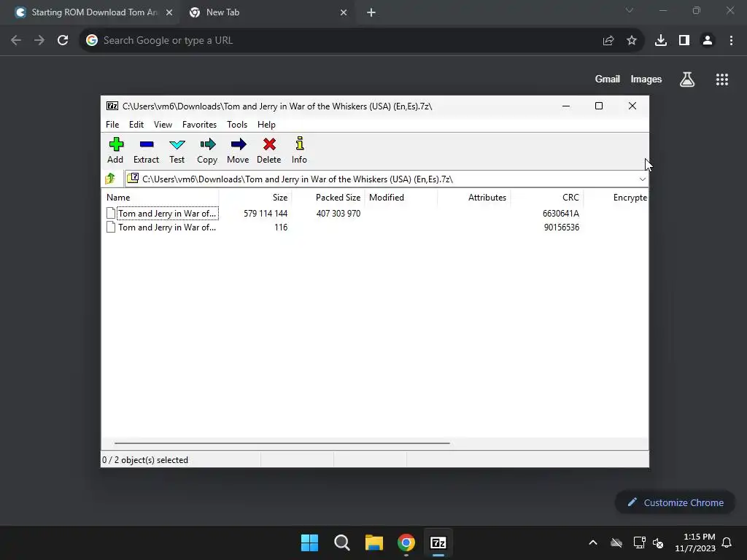Expand the 7-Zip path dropdown arrow
The width and height of the screenshot is (747, 560).
pyautogui.click(x=642, y=179)
